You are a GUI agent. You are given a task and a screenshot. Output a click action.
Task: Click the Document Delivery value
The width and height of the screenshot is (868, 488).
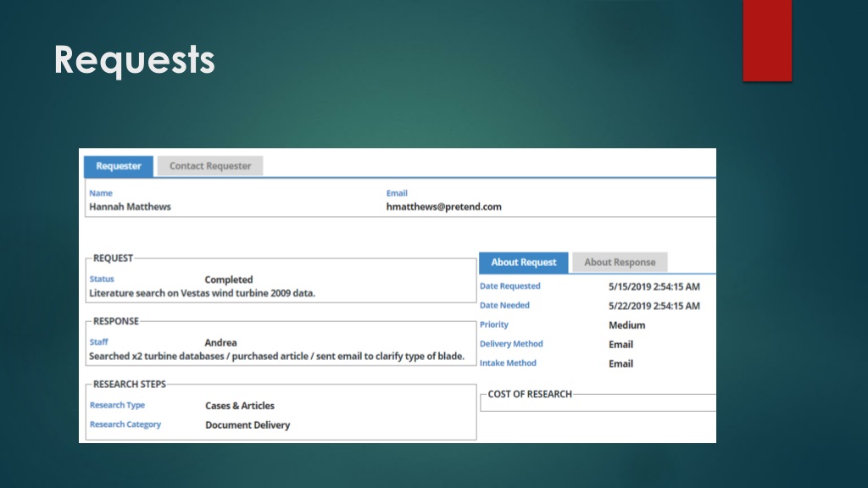point(248,425)
